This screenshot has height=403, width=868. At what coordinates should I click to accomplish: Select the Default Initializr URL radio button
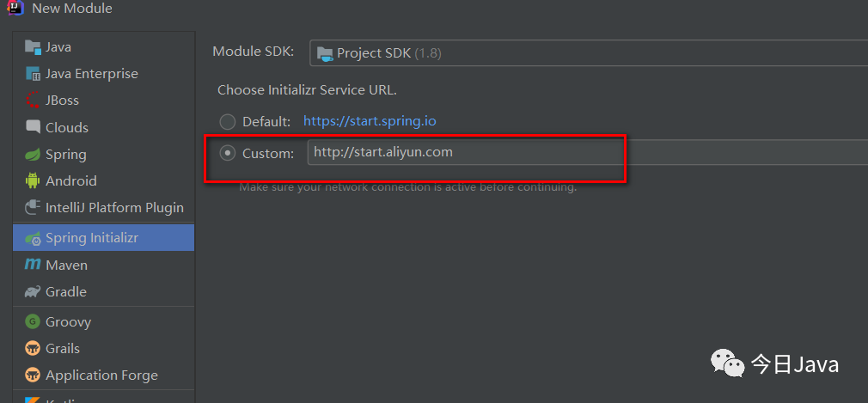228,122
